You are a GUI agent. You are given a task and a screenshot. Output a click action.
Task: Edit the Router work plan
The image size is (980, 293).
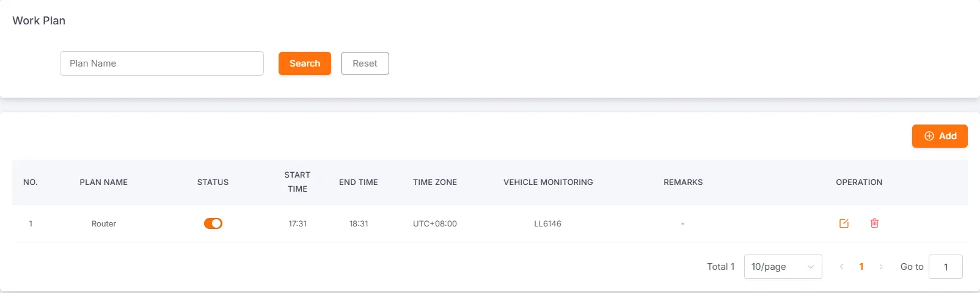844,223
